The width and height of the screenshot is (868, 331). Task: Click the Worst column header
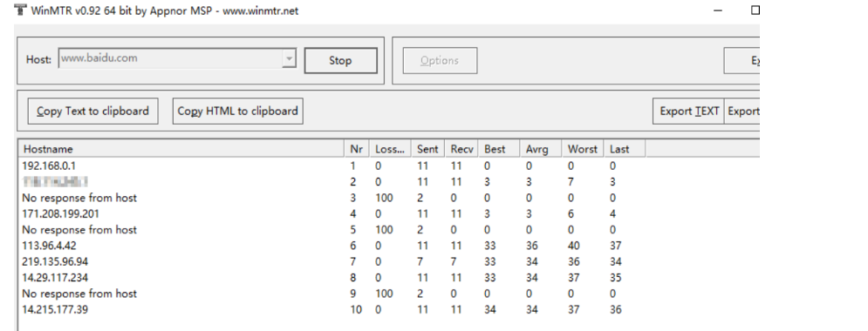pyautogui.click(x=583, y=149)
